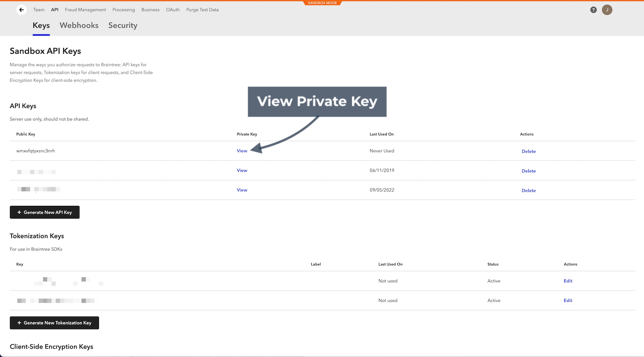The width and height of the screenshot is (644, 357).
Task: Click the Sandbox API Keys heading
Action: (x=45, y=51)
